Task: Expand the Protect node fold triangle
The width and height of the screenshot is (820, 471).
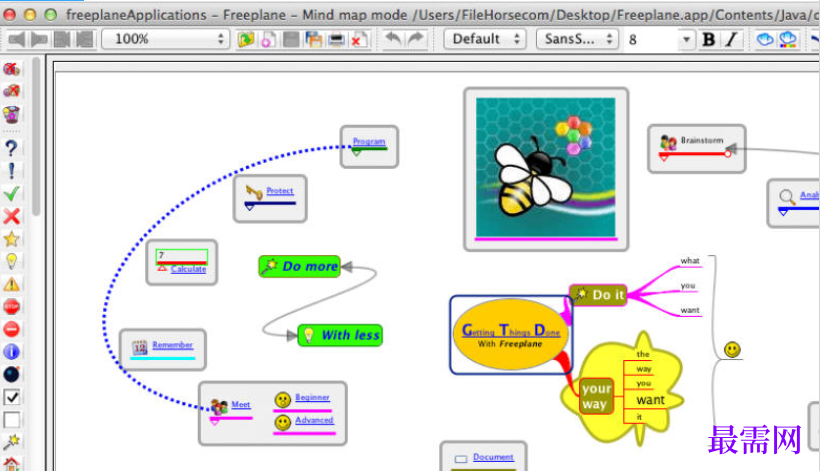Action: coord(249,208)
